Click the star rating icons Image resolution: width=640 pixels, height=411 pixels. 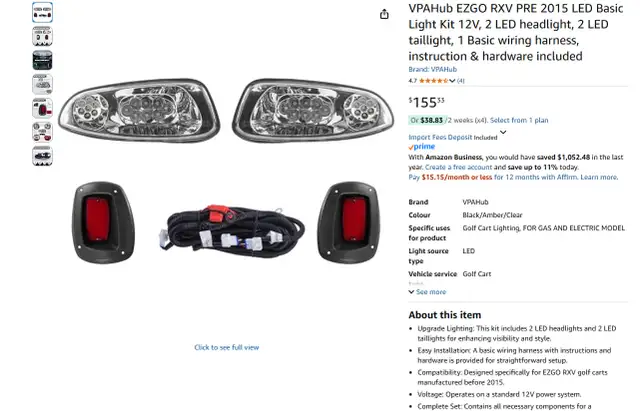pyautogui.click(x=433, y=81)
